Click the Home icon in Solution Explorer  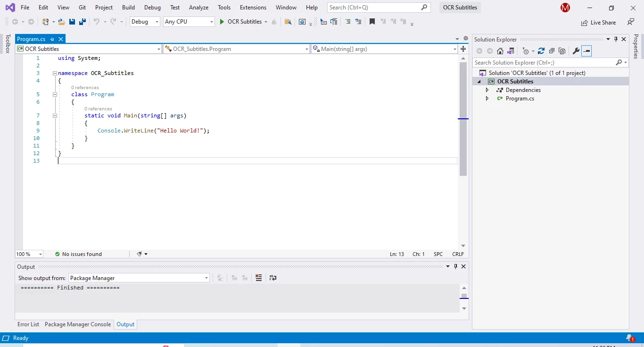(500, 51)
